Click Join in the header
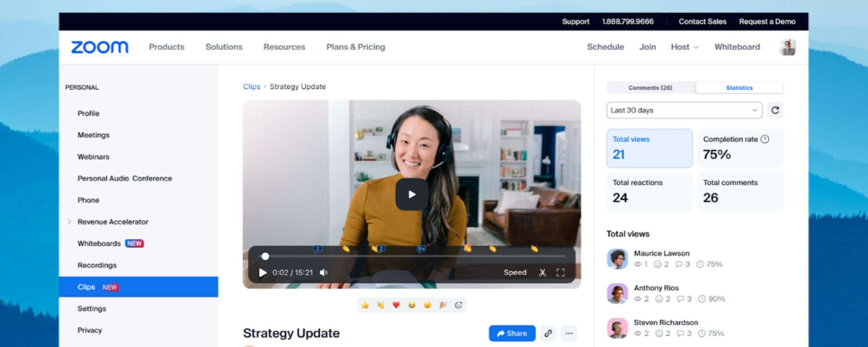Image resolution: width=868 pixels, height=347 pixels. point(648,47)
